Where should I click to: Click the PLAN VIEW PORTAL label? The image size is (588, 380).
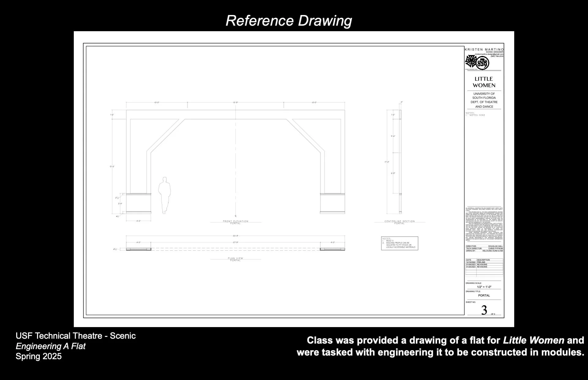[x=236, y=259]
